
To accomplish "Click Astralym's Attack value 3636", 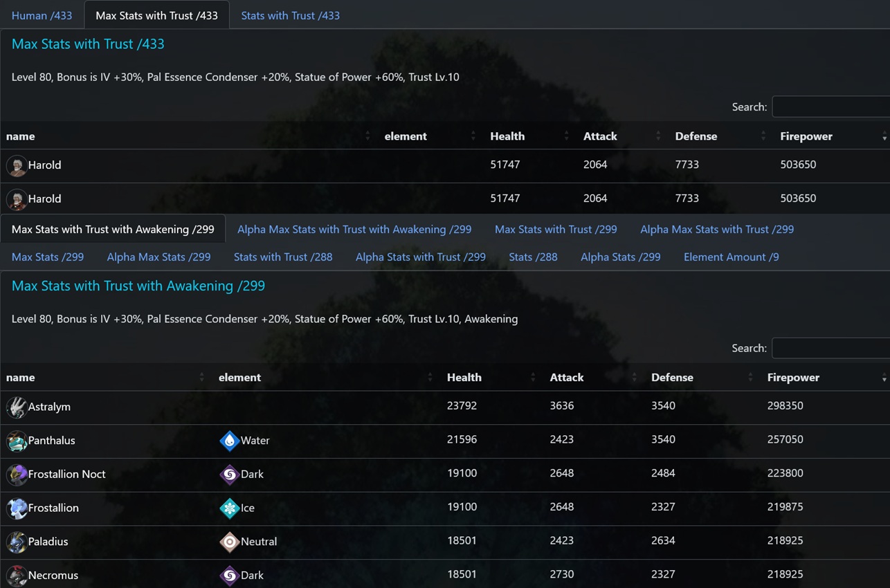I will [x=561, y=406].
